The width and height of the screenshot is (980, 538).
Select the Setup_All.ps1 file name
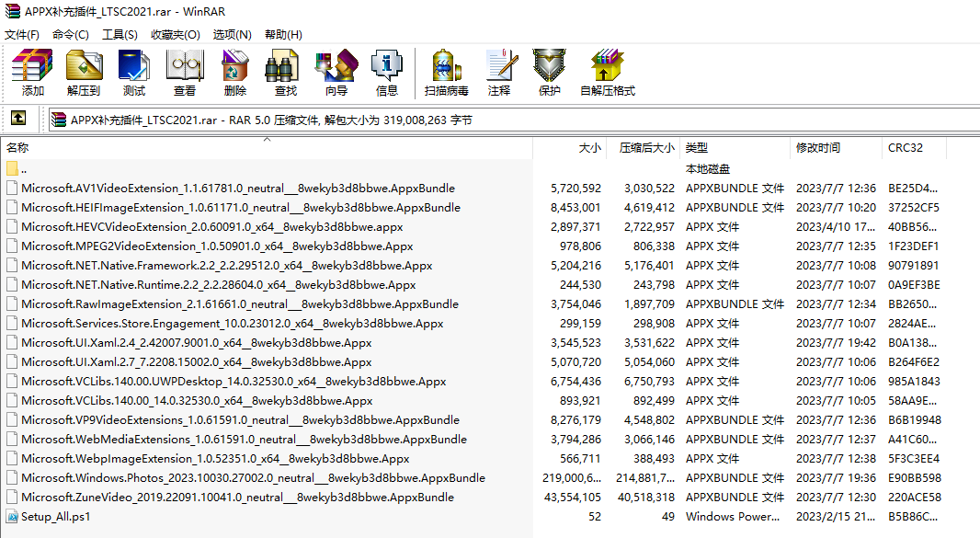click(56, 517)
